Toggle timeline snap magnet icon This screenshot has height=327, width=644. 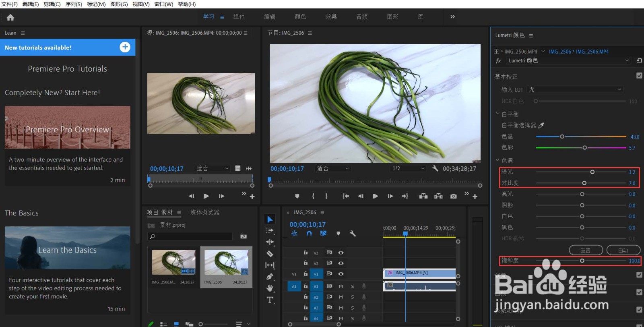click(x=309, y=233)
